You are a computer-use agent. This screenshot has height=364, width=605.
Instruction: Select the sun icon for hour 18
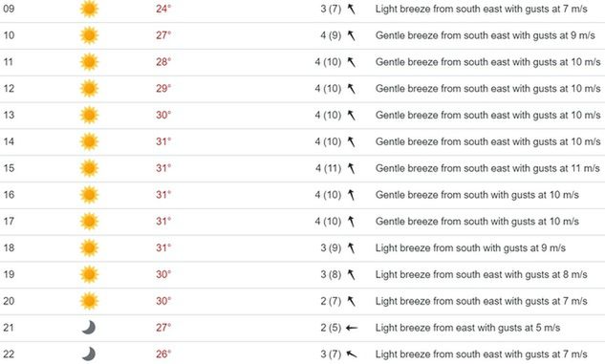click(89, 247)
